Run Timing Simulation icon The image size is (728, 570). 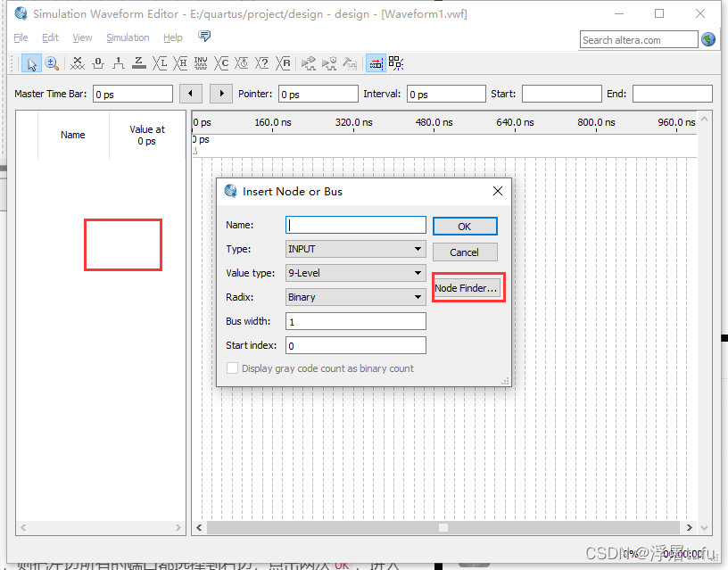click(x=329, y=63)
